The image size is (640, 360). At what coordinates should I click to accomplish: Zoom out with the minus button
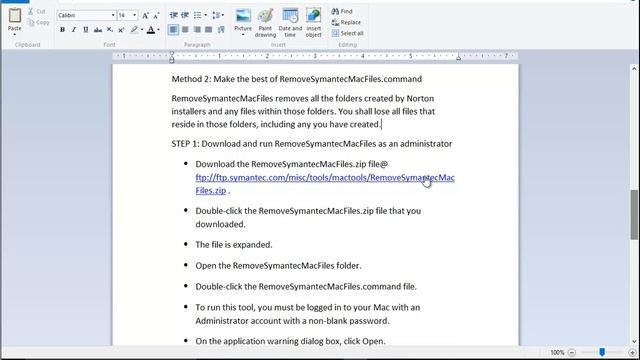point(572,353)
